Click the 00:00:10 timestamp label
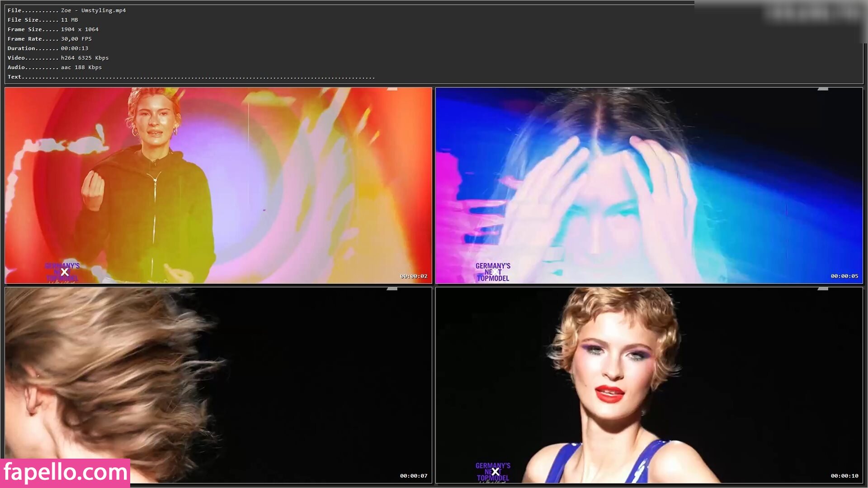This screenshot has height=488, width=868. point(844,476)
